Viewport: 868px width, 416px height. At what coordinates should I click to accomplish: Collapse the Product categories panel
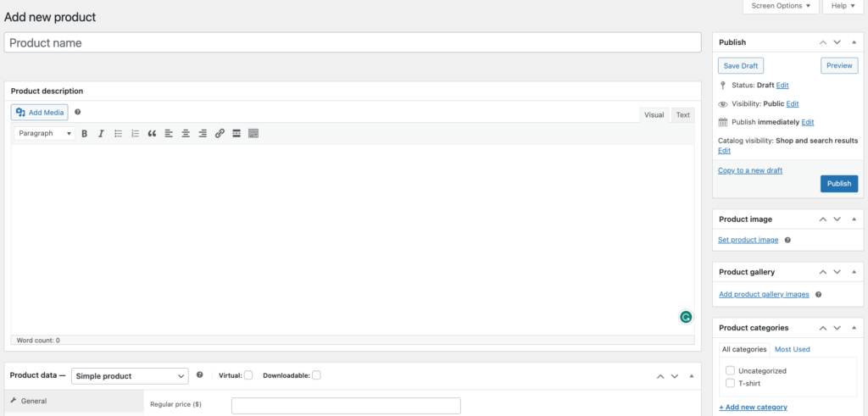(853, 328)
